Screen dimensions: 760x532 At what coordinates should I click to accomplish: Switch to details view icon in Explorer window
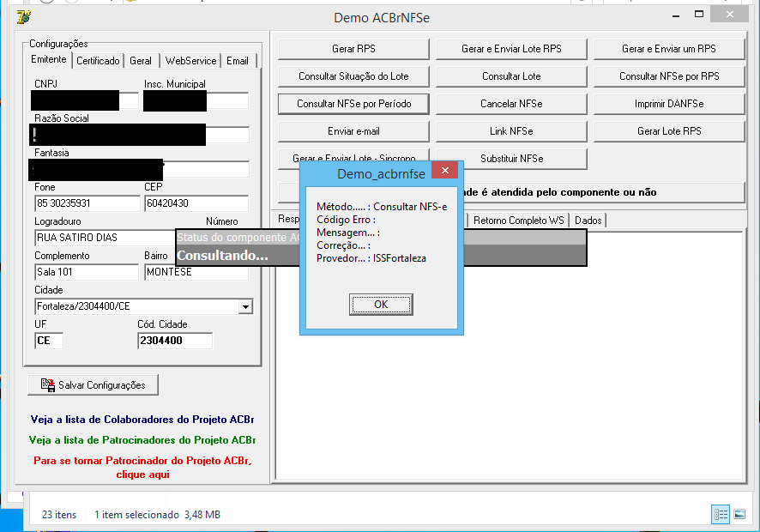click(721, 515)
